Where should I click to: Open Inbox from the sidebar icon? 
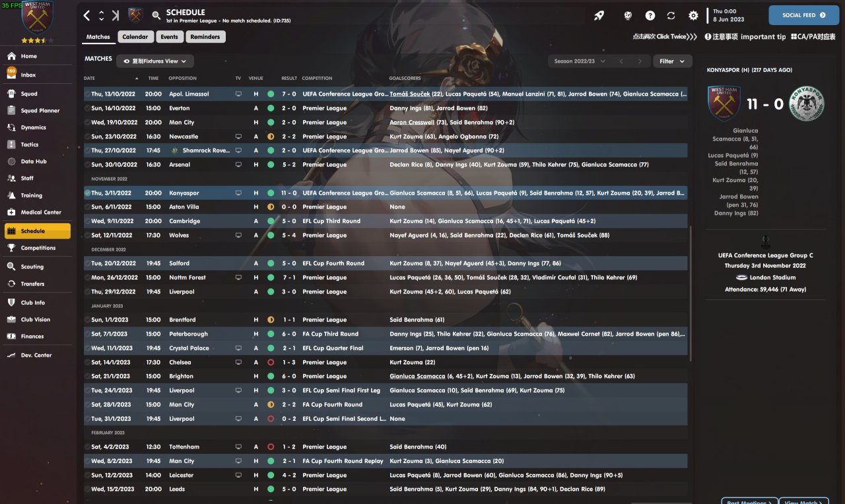pos(11,75)
